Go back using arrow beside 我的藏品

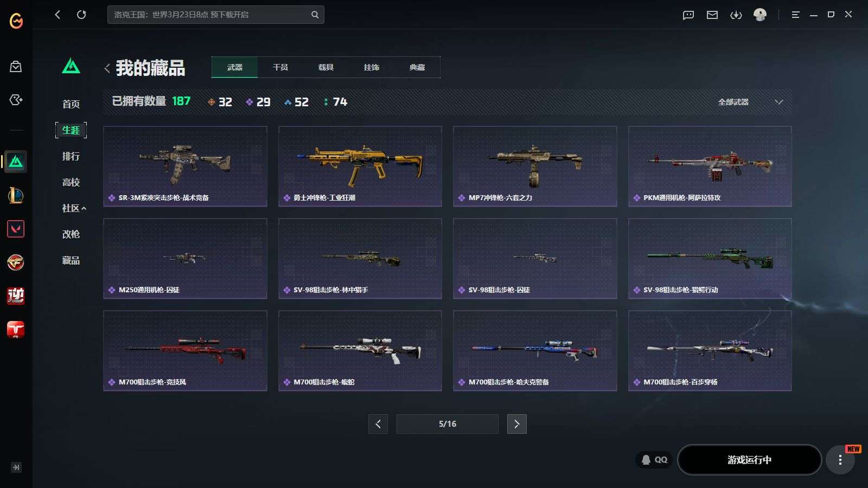click(107, 68)
